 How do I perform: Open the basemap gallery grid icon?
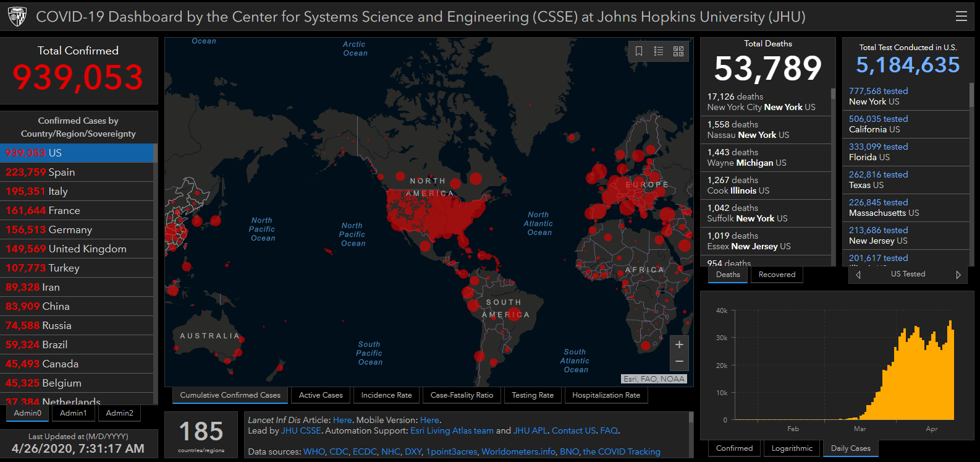coord(678,51)
